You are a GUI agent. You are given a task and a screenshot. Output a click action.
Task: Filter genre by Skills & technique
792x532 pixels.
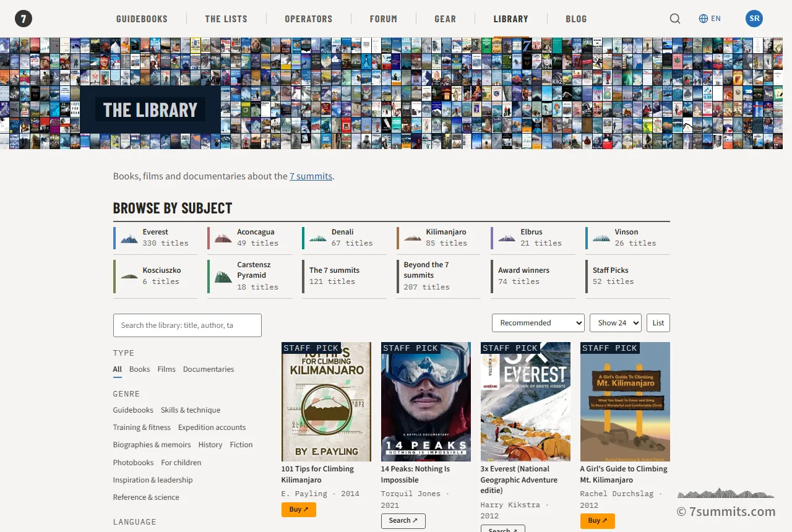(x=191, y=410)
